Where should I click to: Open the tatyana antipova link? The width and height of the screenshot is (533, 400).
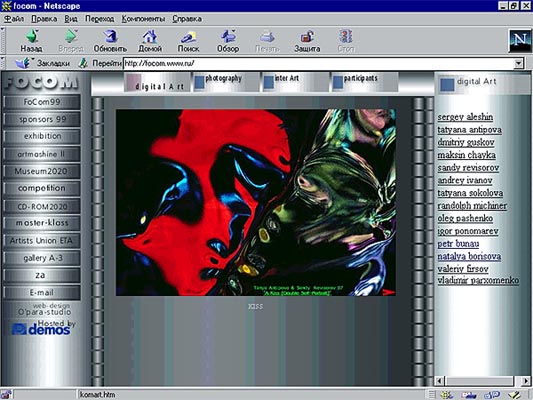(x=469, y=130)
